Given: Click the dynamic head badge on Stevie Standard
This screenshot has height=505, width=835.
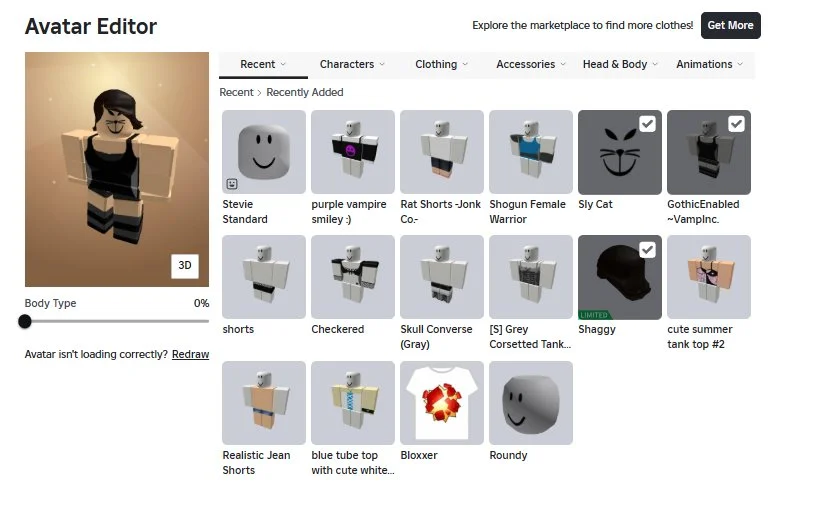Looking at the screenshot, I should (232, 184).
